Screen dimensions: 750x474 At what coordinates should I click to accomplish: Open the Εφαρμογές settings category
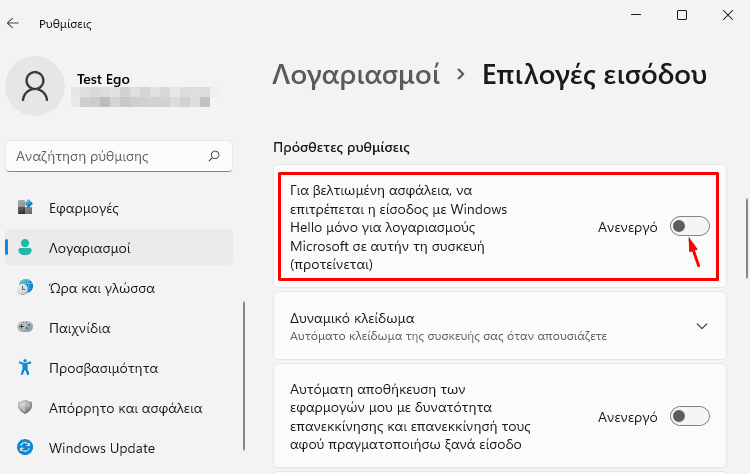pos(119,208)
